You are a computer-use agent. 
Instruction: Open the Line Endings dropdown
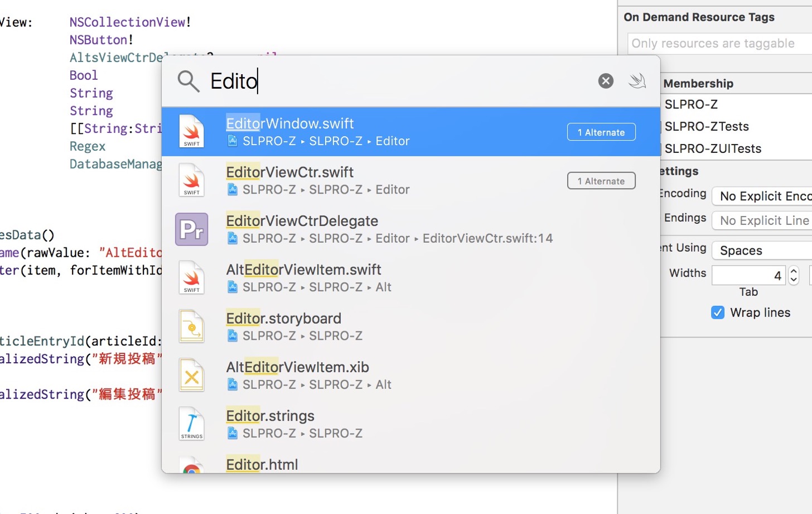762,220
